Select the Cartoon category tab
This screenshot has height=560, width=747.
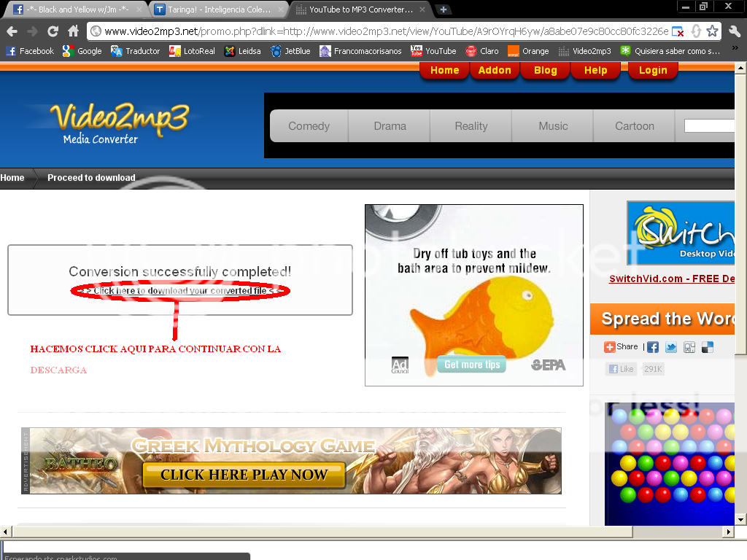[635, 126]
